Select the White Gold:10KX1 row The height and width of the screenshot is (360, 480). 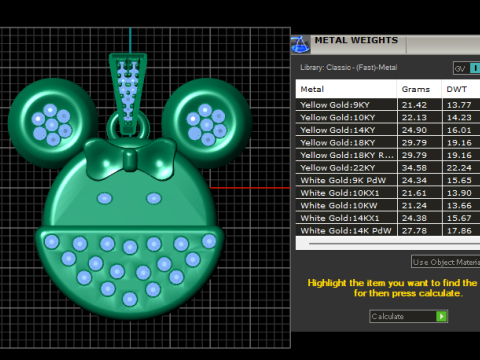point(388,193)
